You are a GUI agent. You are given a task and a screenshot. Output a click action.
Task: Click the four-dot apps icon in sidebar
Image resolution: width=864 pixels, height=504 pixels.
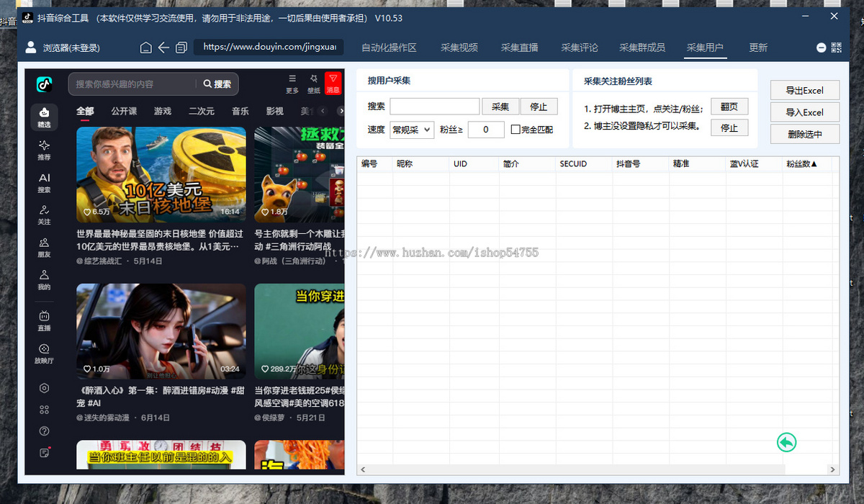[x=45, y=410]
